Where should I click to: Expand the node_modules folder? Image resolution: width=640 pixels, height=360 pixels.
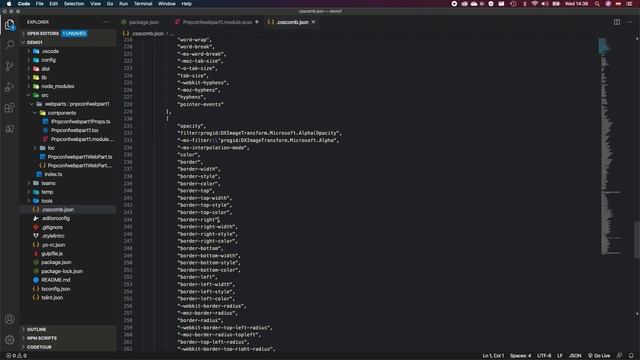tap(58, 87)
